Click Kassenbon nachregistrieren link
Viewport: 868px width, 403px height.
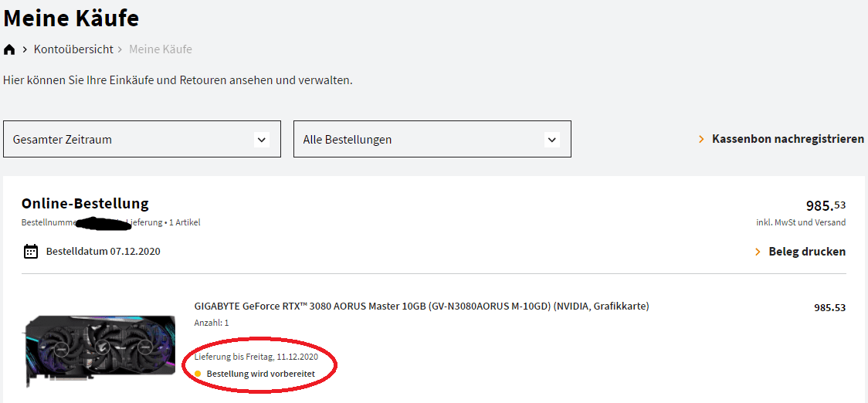pyautogui.click(x=788, y=139)
